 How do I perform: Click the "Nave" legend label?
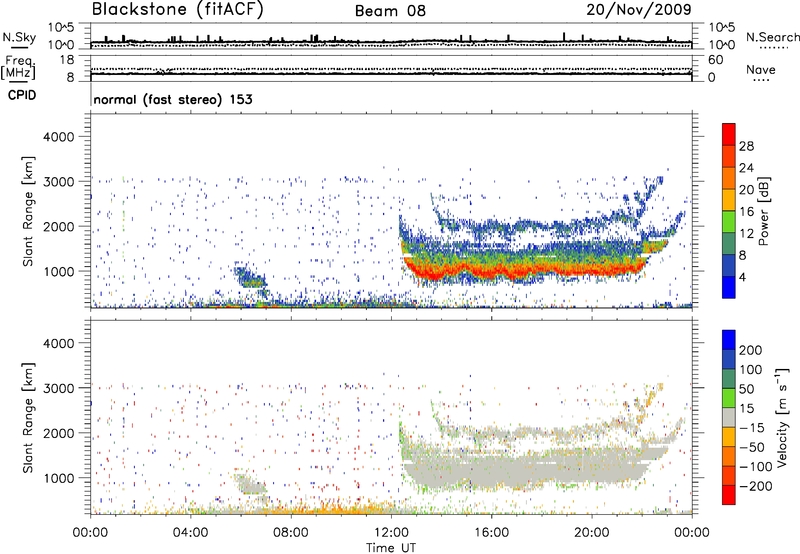click(x=761, y=69)
